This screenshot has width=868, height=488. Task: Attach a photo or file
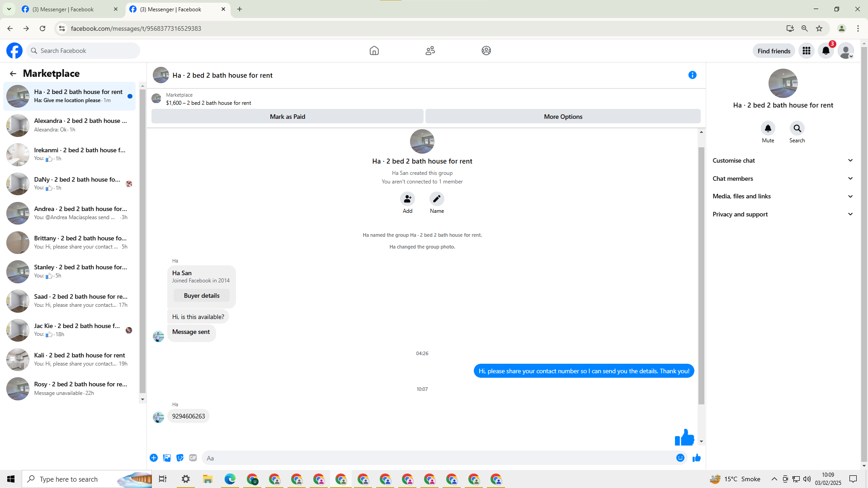(x=167, y=458)
